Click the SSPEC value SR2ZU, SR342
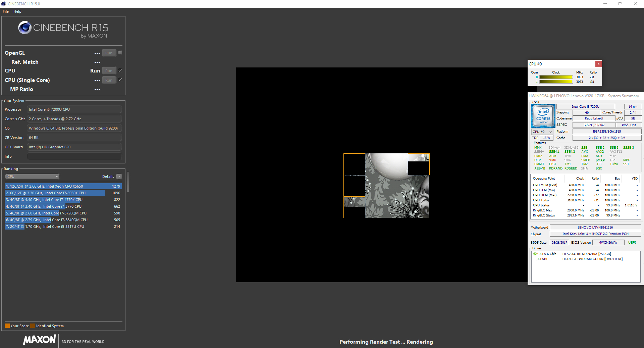This screenshot has height=348, width=644. (594, 125)
